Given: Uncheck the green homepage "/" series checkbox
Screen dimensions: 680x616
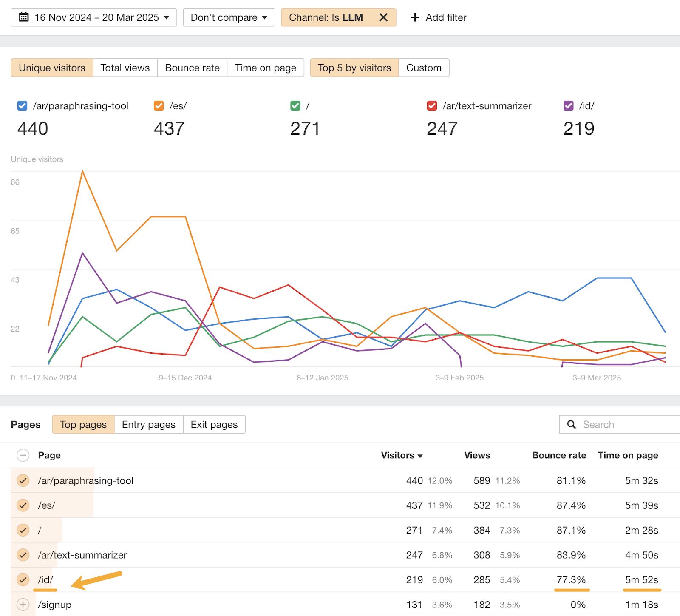Looking at the screenshot, I should [x=295, y=106].
